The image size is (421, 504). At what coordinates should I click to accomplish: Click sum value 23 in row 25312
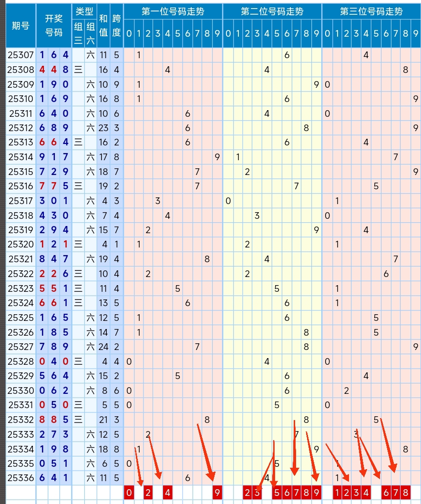click(103, 128)
